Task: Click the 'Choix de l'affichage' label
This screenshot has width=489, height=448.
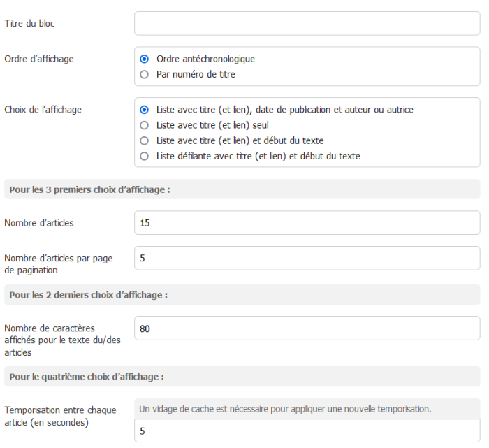Action: (41, 110)
